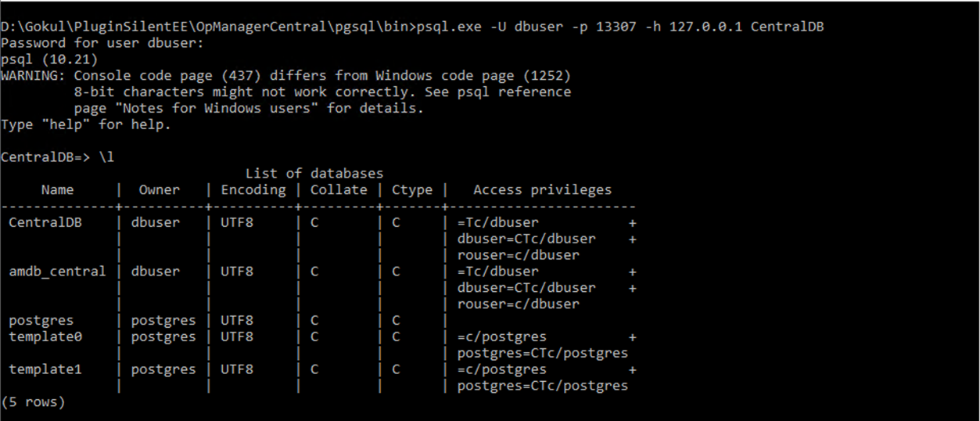Click the List of databases title
Image resolution: width=980 pixels, height=421 pixels.
point(314,173)
